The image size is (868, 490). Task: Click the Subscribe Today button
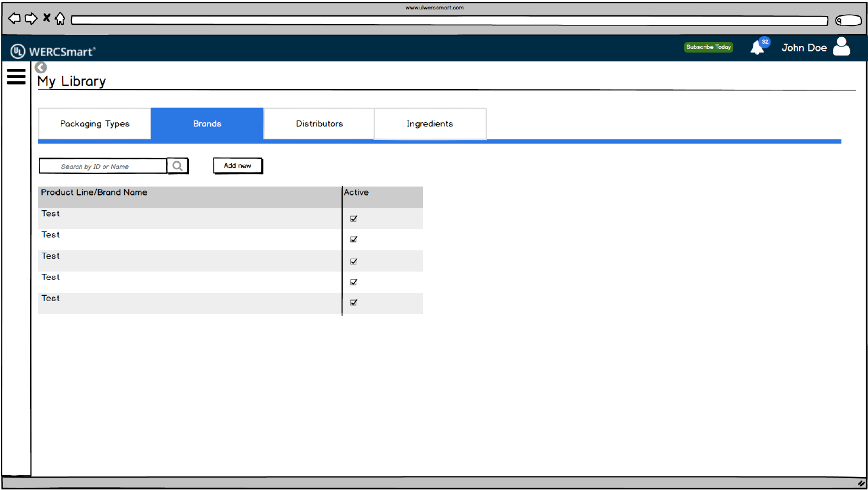pos(708,47)
